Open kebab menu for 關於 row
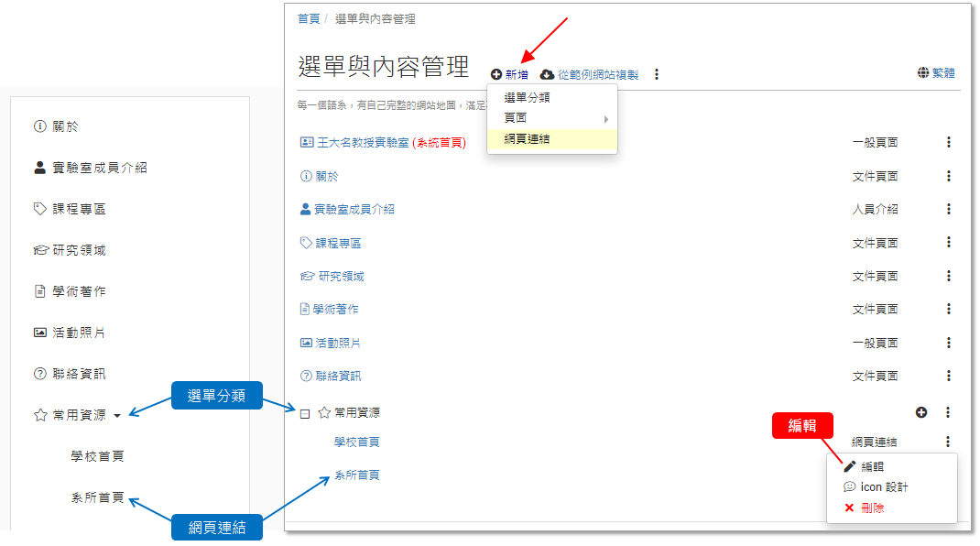Screen dimensions: 980x546 [949, 176]
